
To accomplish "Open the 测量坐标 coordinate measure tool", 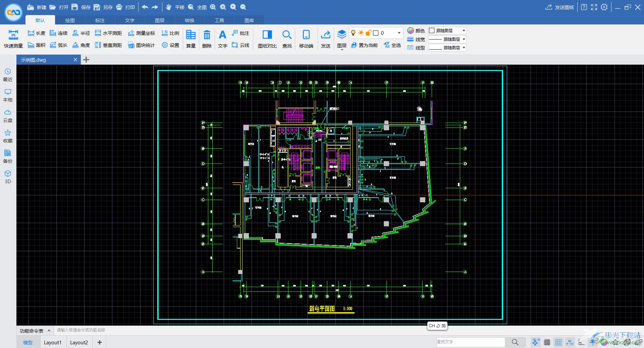I will point(142,33).
